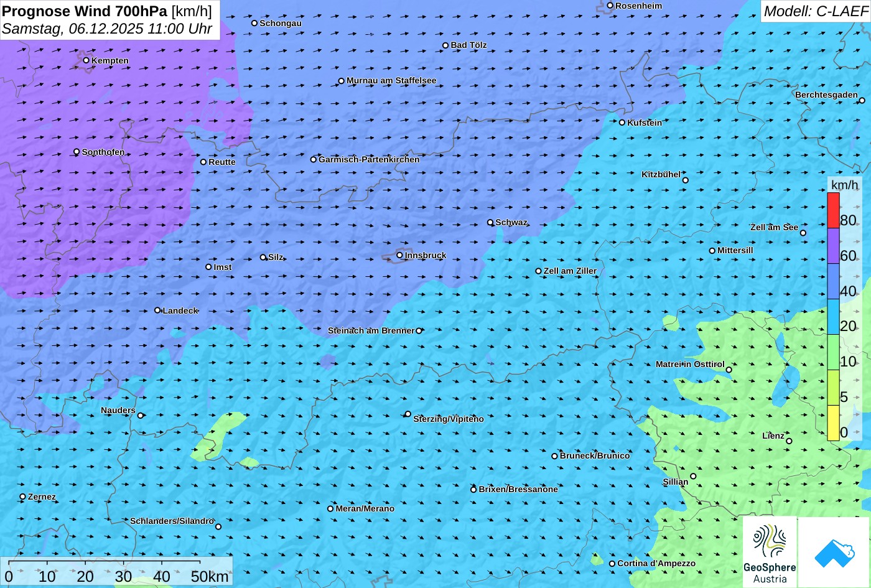
Task: Click the Bad Tölz marker circle
Action: coord(445,45)
